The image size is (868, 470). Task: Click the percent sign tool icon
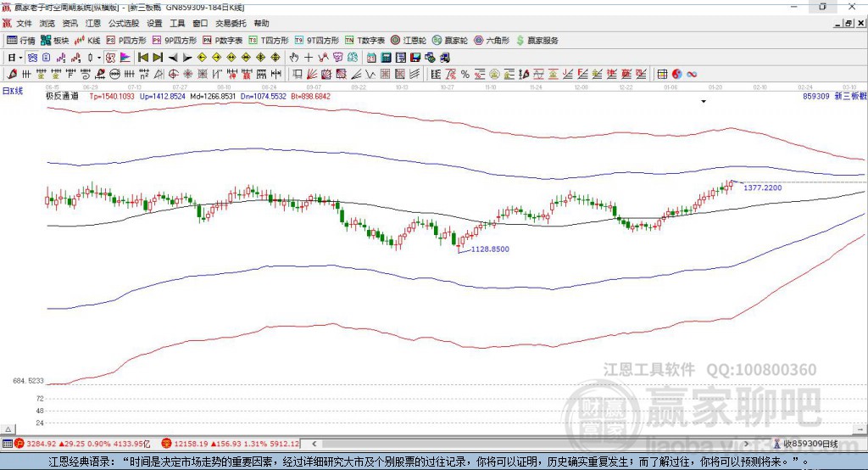465,75
